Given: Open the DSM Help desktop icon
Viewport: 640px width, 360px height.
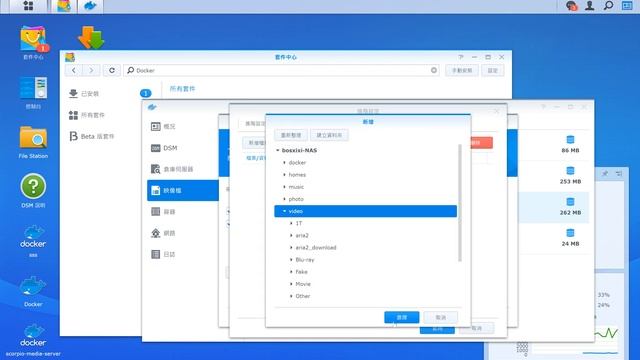Looking at the screenshot, I should click(33, 191).
